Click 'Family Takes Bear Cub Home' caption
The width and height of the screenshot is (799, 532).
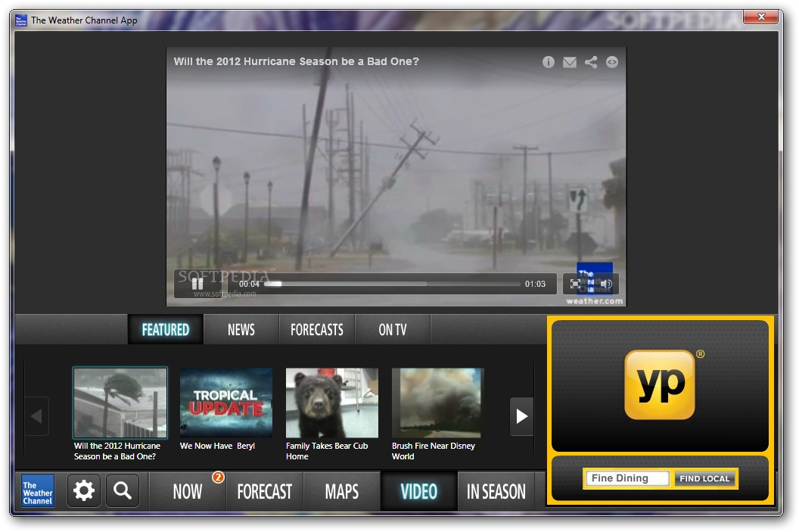click(x=327, y=451)
